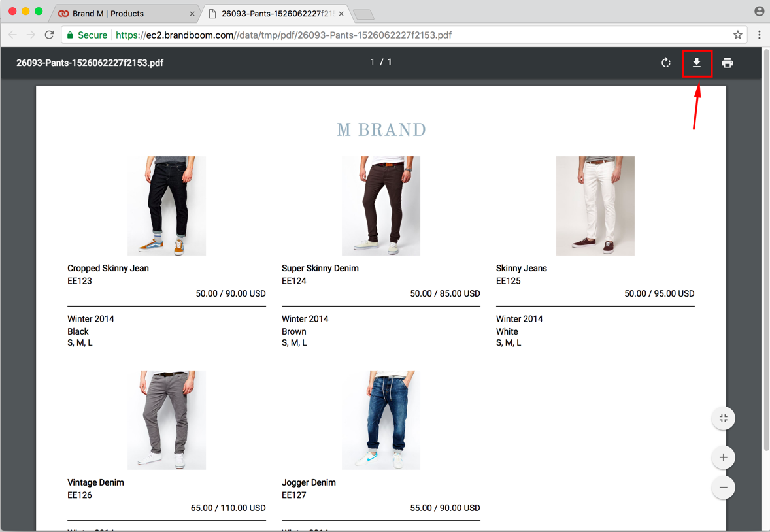Click the Brown color label
The height and width of the screenshot is (532, 770).
(x=294, y=331)
